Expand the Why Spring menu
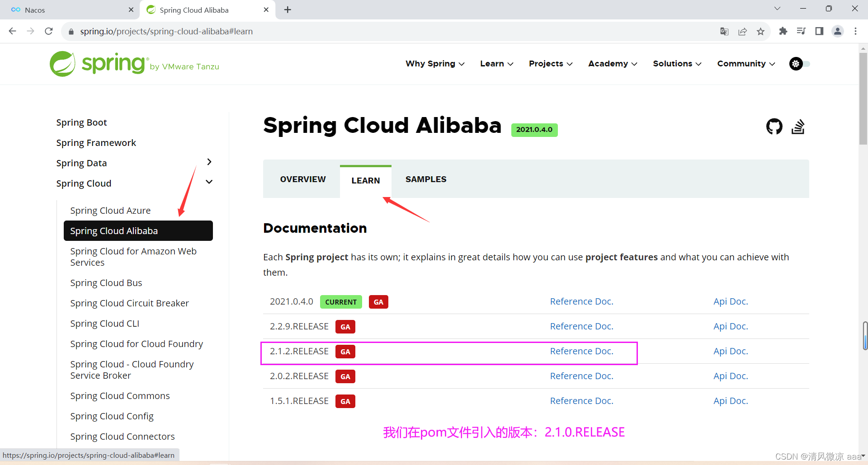868x465 pixels. (x=435, y=64)
